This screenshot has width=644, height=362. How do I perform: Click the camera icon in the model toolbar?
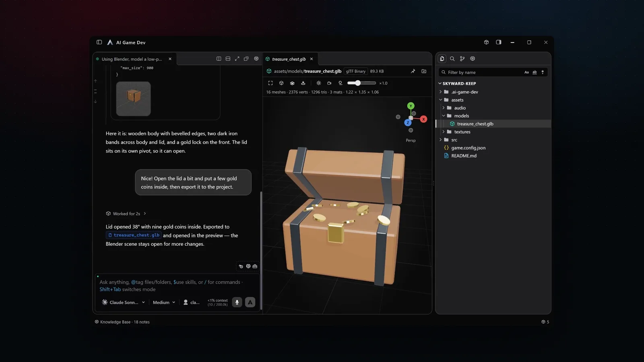[x=329, y=83]
